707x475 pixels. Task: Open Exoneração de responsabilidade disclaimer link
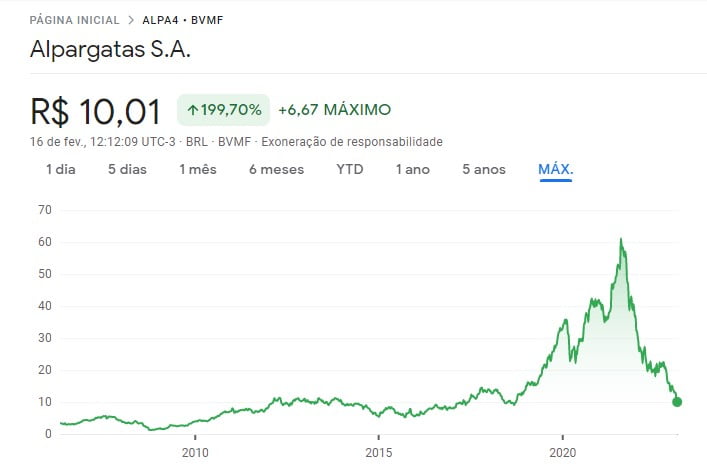352,142
